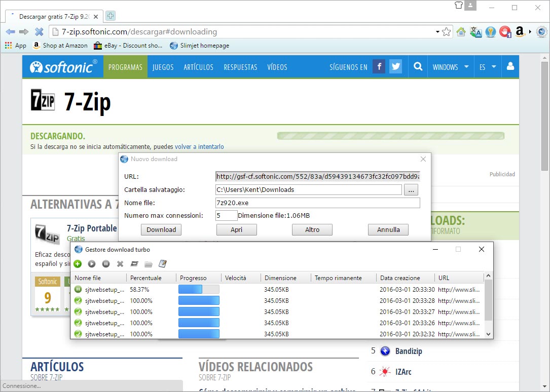Select the download created at 2016-03-01 20:33:28

pyautogui.click(x=277, y=300)
